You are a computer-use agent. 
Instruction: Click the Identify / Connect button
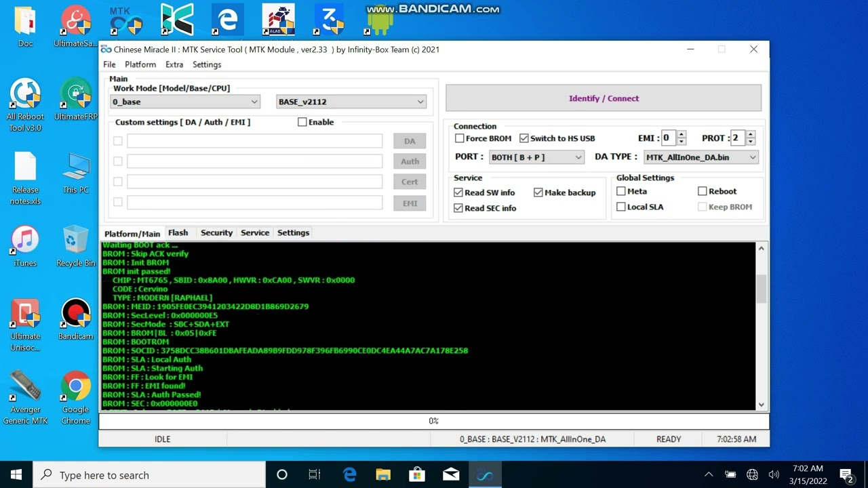(604, 98)
